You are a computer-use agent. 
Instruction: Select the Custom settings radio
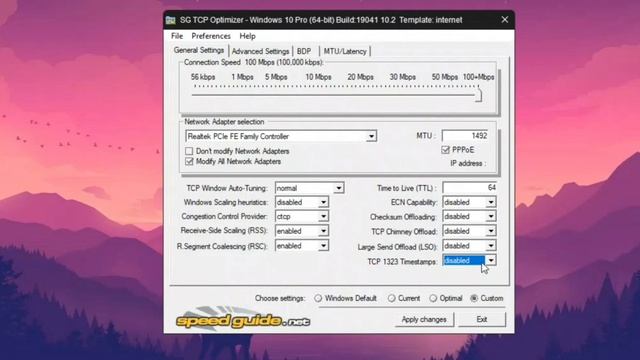pos(474,298)
